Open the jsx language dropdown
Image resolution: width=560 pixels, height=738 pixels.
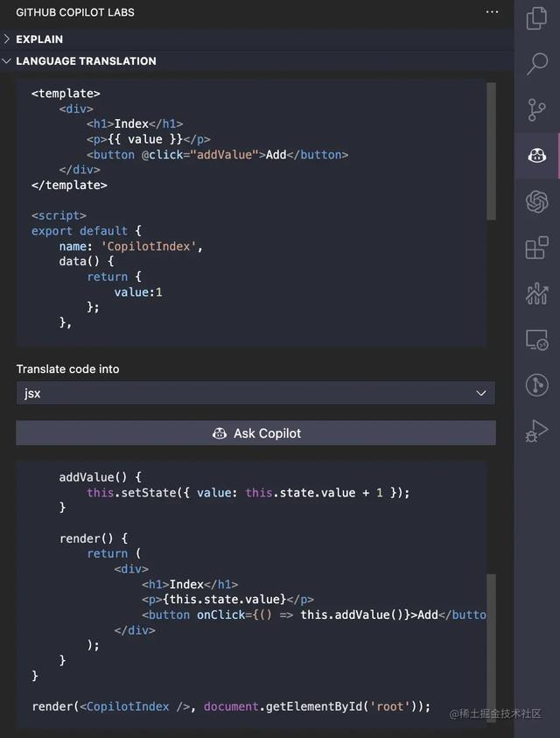pos(255,393)
